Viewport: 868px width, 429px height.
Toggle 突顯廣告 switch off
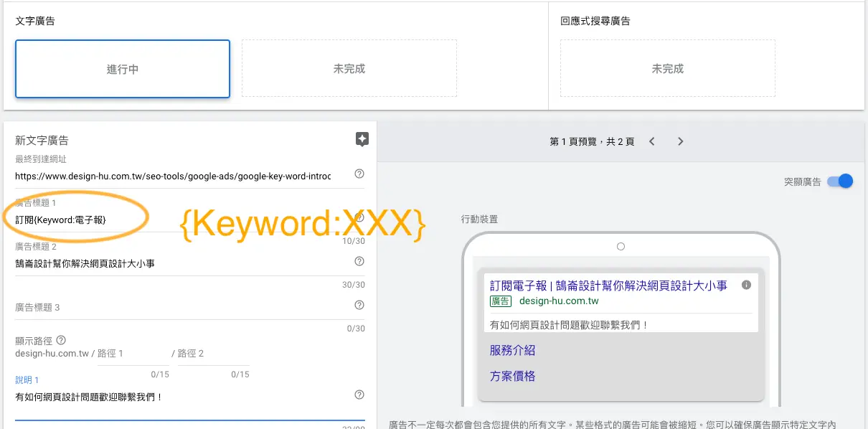[840, 181]
